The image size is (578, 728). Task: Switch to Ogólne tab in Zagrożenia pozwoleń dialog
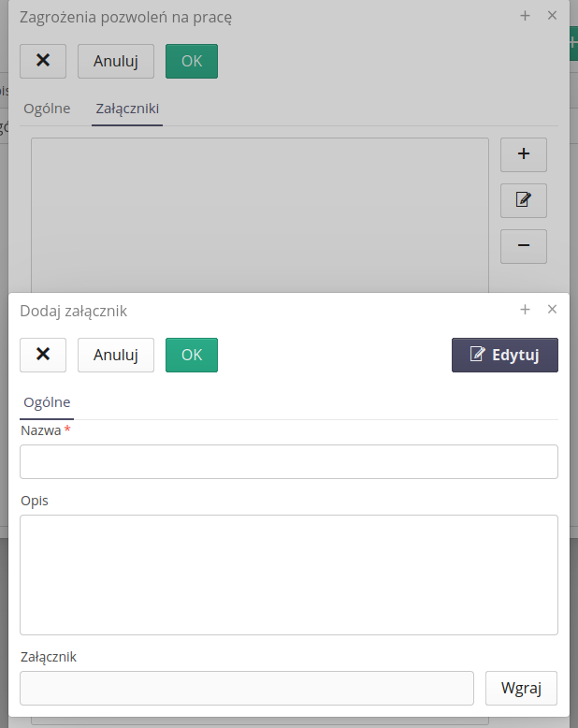coord(47,109)
